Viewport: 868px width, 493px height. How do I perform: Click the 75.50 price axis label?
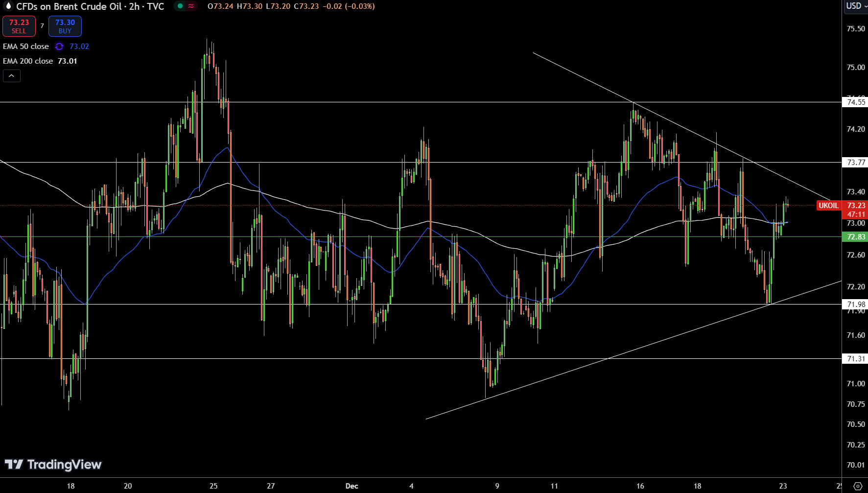pos(856,29)
